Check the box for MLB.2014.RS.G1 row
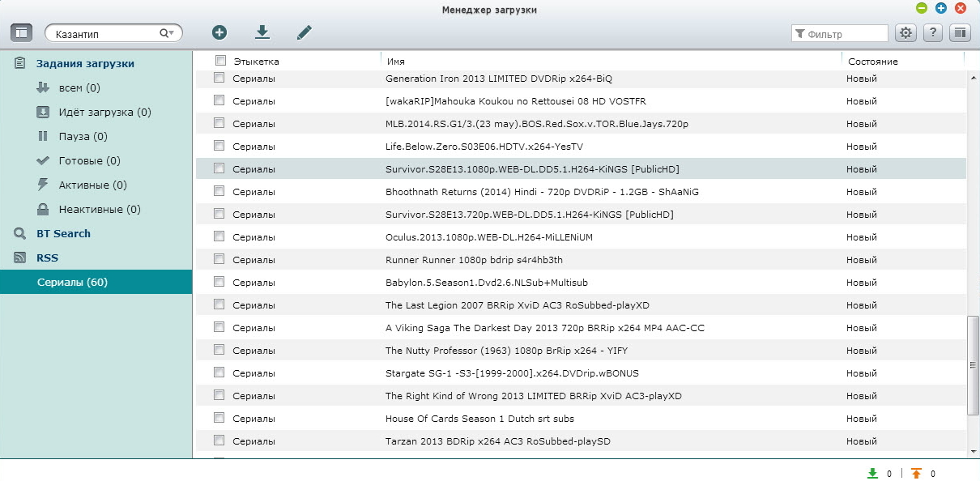The width and height of the screenshot is (980, 481). click(x=219, y=123)
